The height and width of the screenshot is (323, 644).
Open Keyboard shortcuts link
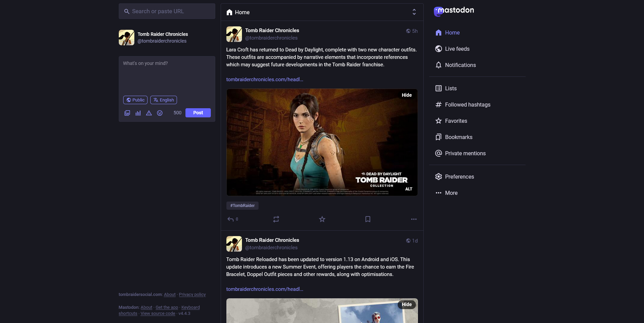(191, 307)
